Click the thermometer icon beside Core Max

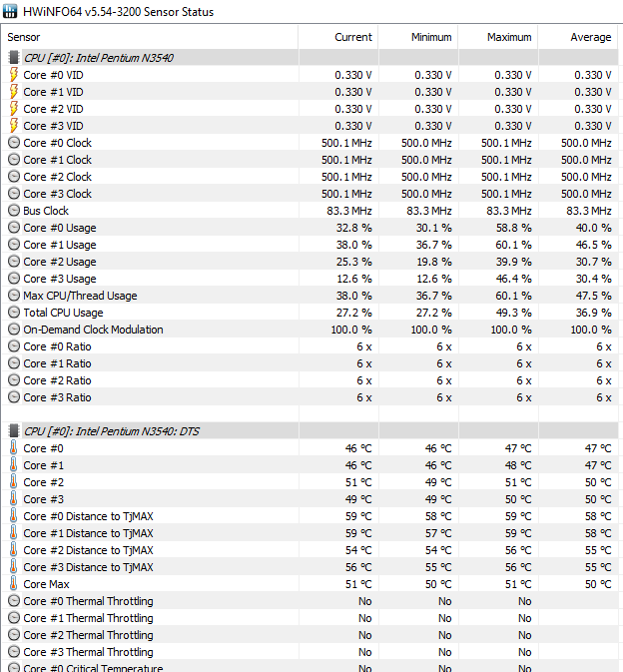pyautogui.click(x=14, y=584)
